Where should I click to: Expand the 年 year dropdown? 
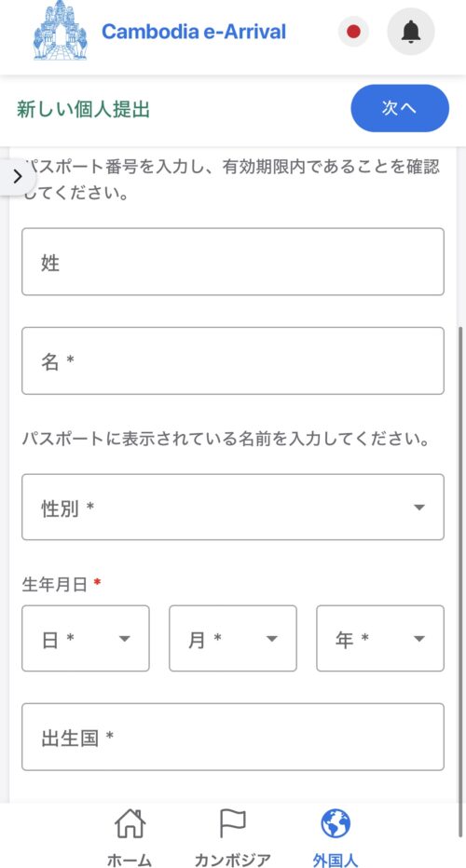pos(380,638)
